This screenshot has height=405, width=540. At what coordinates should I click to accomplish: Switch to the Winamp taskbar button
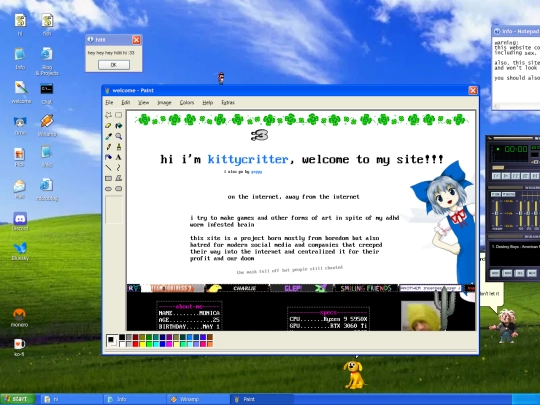click(x=198, y=399)
